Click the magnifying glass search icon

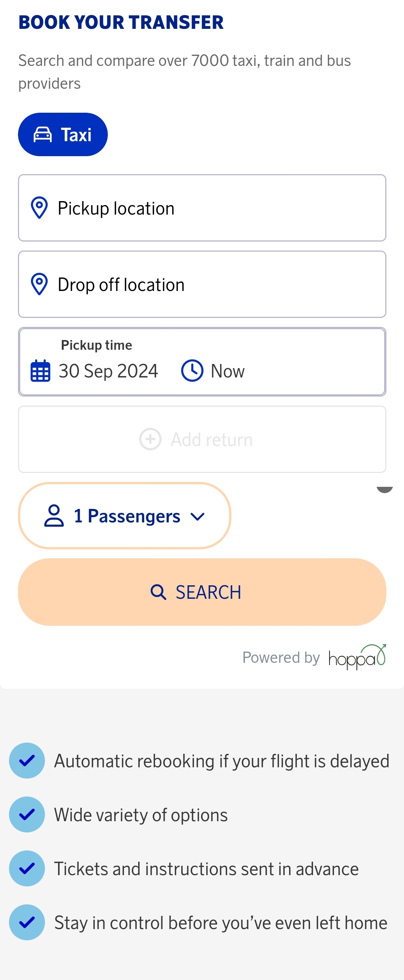point(158,592)
